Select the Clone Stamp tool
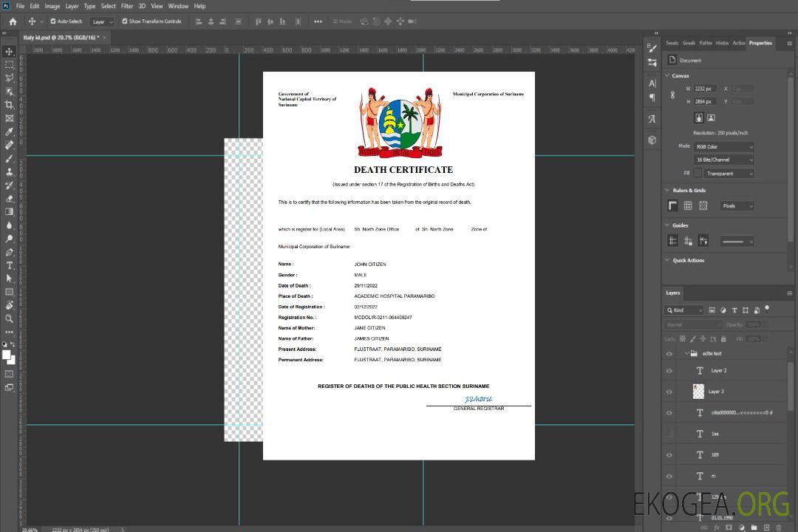 [9, 172]
